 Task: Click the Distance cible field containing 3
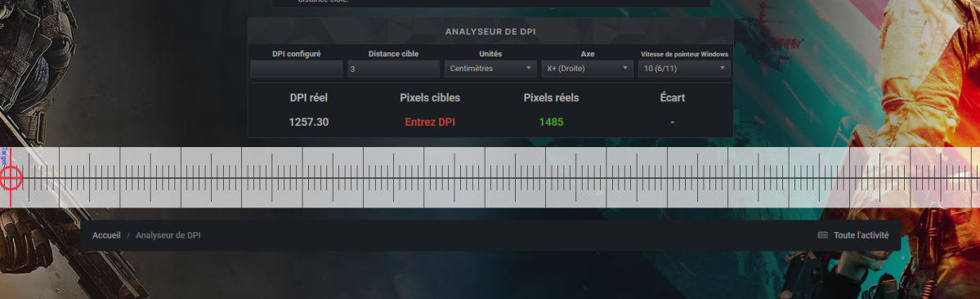tap(394, 69)
